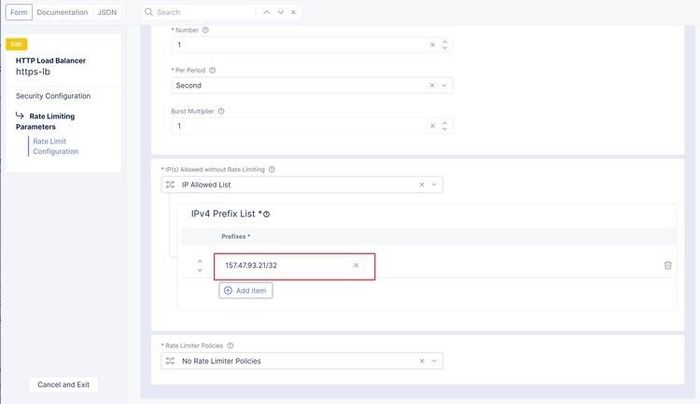Image resolution: width=700 pixels, height=404 pixels.
Task: Click the Add Item button
Action: 245,290
